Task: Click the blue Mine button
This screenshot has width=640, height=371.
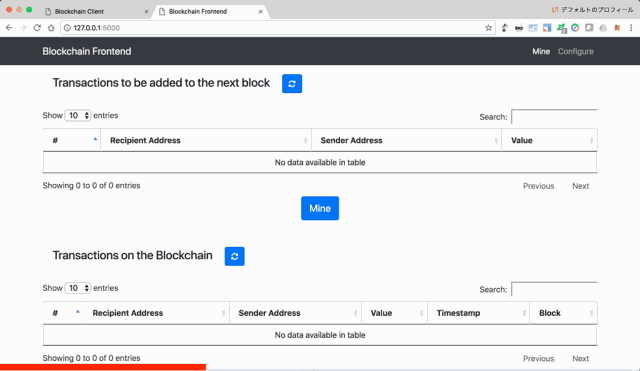Action: tap(320, 208)
